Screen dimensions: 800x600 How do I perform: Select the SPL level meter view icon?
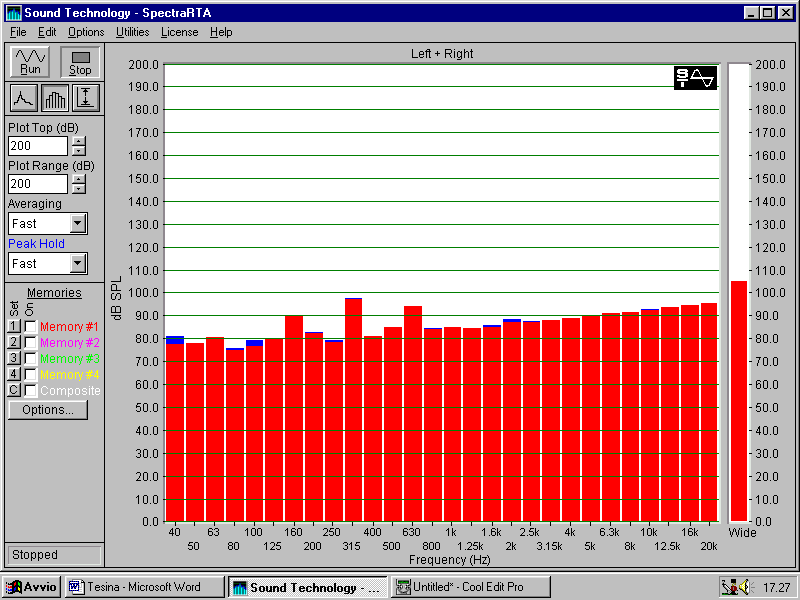[86, 98]
